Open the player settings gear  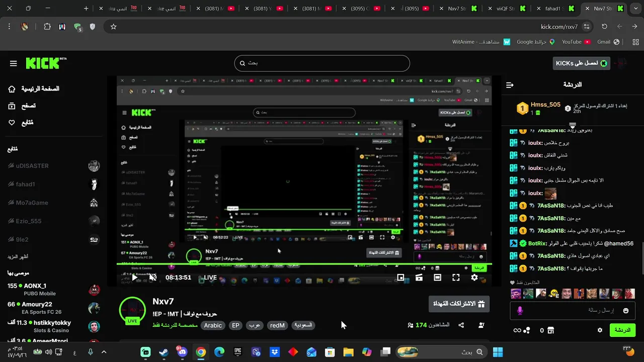(474, 277)
